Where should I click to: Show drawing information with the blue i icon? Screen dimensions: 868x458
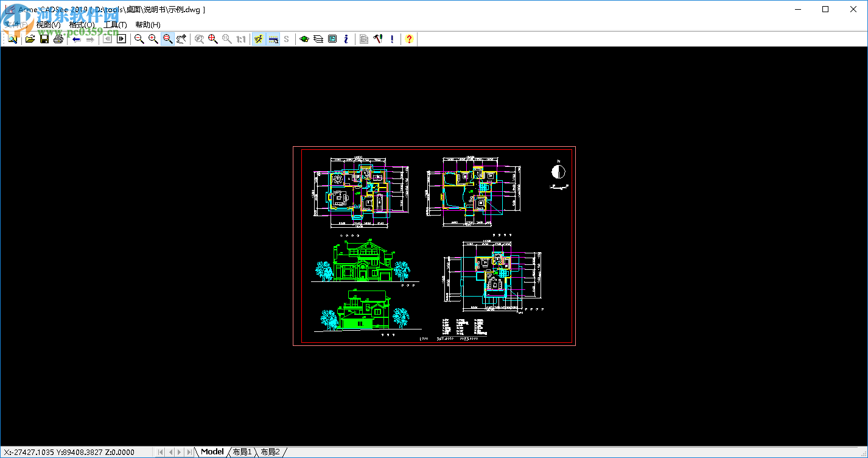click(346, 39)
